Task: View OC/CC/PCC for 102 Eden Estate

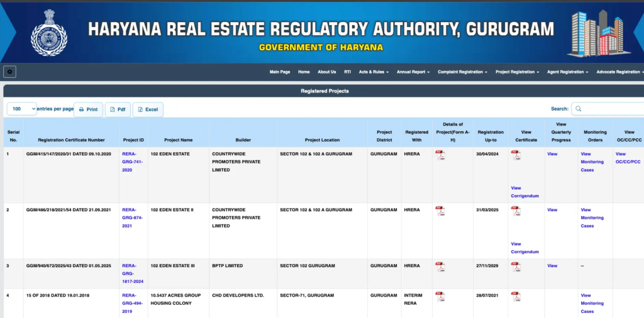Action: tap(628, 158)
